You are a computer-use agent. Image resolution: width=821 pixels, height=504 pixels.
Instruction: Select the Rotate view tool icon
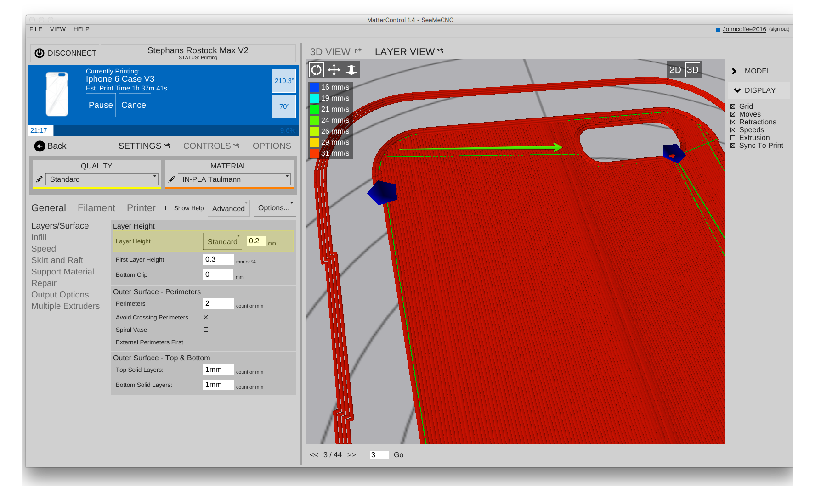(x=316, y=70)
